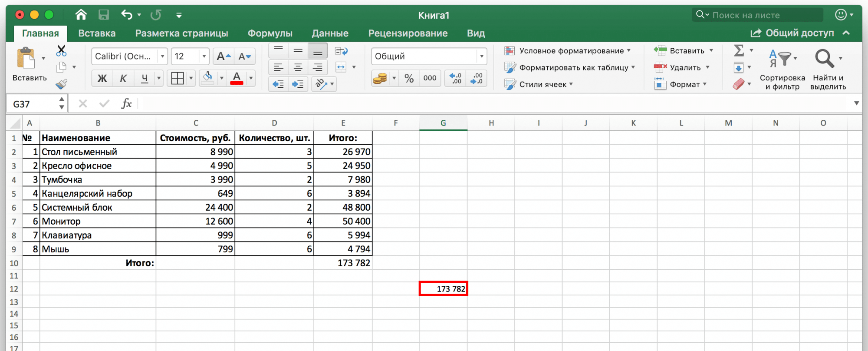The width and height of the screenshot is (868, 351).
Task: Open the Данные tab
Action: tap(330, 33)
